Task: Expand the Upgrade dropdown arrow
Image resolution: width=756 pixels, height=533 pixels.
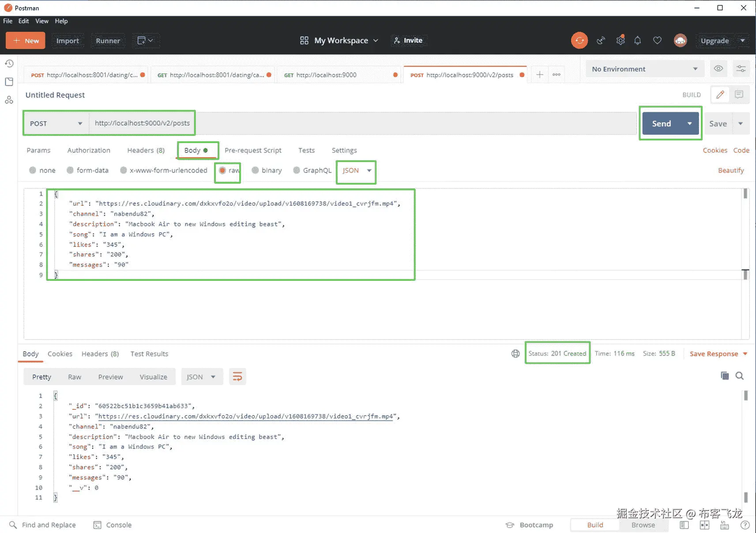Action: tap(743, 41)
